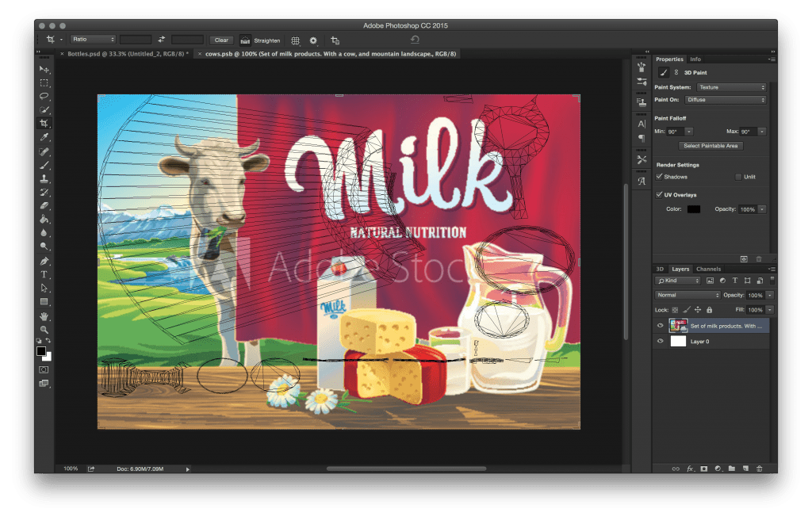812x520 pixels.
Task: Select the Lasso tool
Action: [44, 96]
